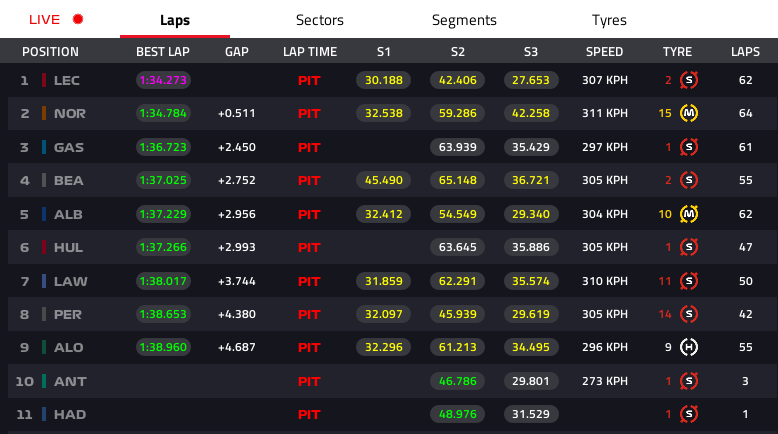Screen dimensions: 778x434
Task: Click Norris's medium tyre icon
Action: (x=688, y=113)
